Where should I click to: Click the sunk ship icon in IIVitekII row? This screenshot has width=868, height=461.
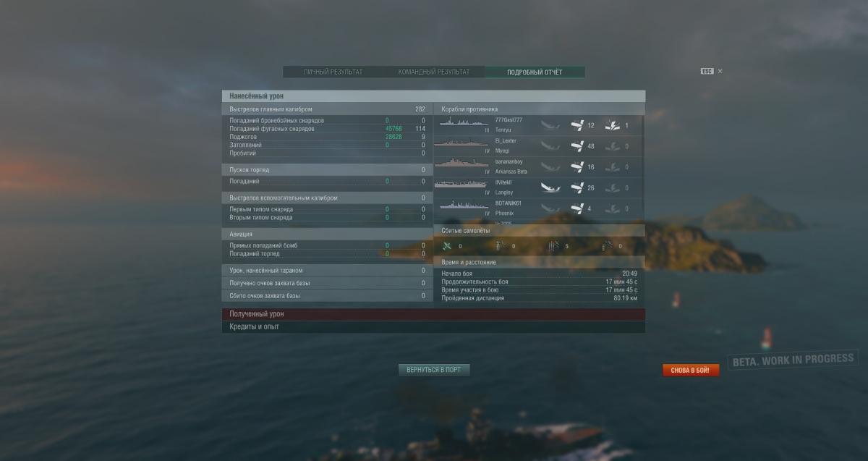(550, 188)
